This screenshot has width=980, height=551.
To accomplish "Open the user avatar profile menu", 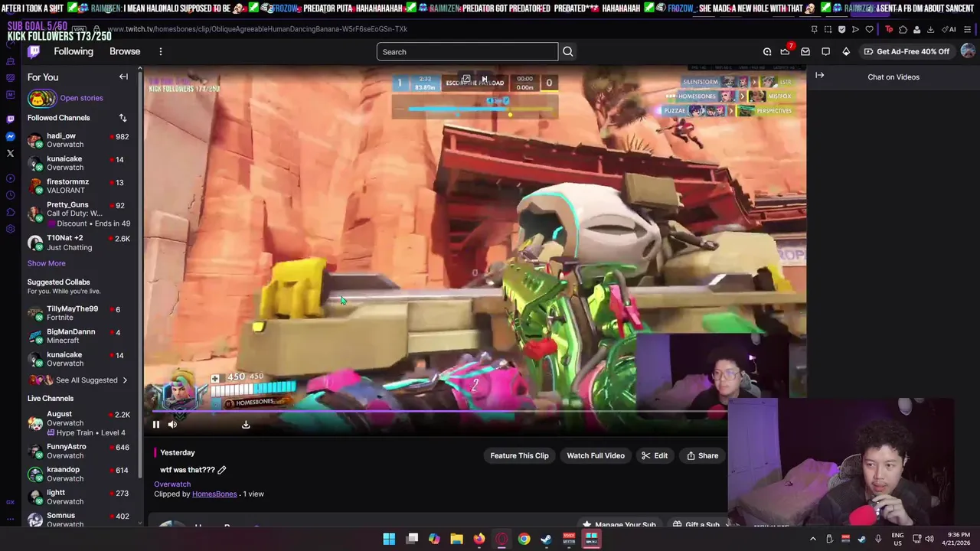I will [968, 51].
